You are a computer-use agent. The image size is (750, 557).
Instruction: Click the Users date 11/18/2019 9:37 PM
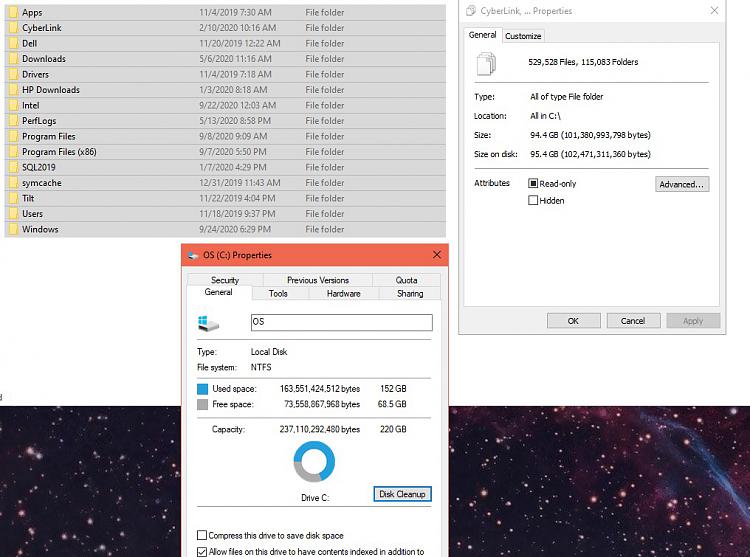coord(237,214)
